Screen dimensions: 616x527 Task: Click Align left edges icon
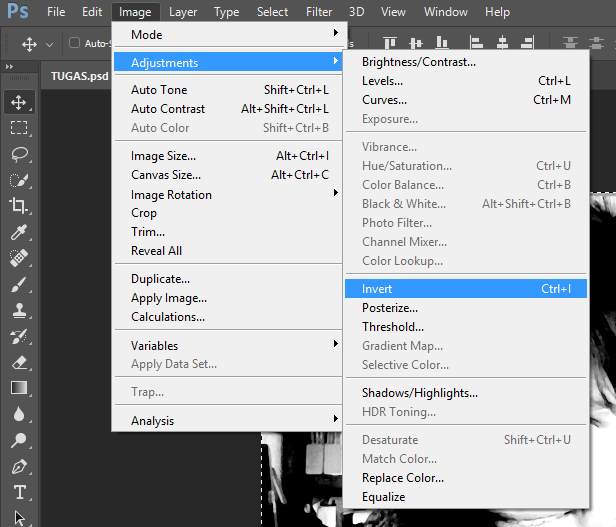tap(476, 42)
